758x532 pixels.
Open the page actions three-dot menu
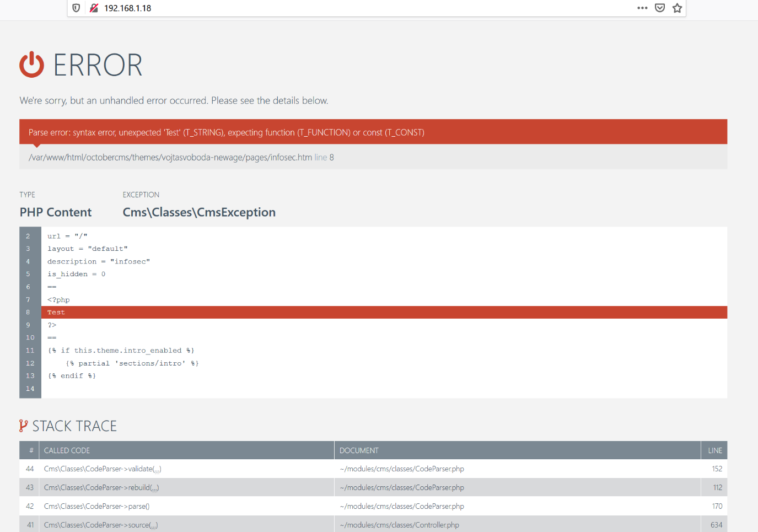pos(642,8)
